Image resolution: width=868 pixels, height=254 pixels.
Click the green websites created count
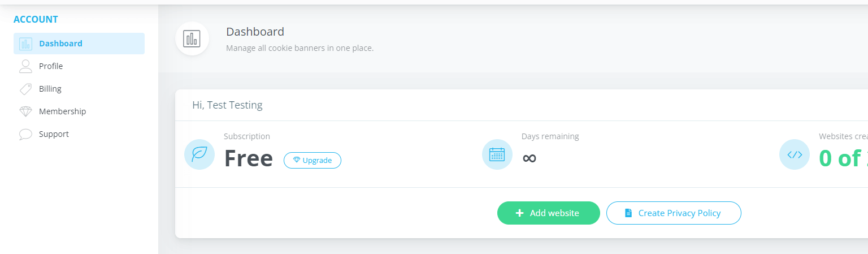coord(843,158)
